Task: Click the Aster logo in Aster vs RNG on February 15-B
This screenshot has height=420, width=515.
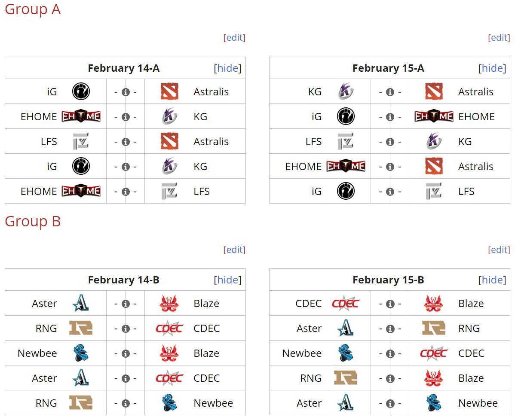Action: pyautogui.click(x=346, y=328)
